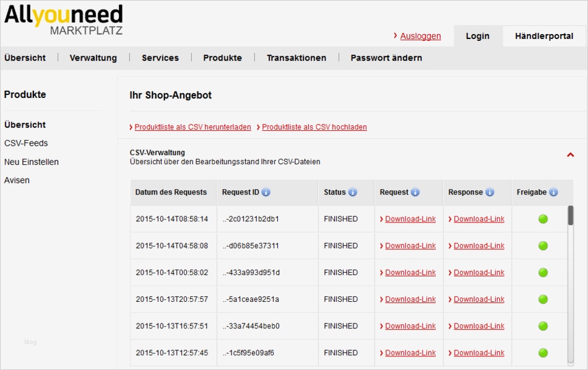Open Response Download-Link for ..-d06b85e37311

[x=479, y=245]
